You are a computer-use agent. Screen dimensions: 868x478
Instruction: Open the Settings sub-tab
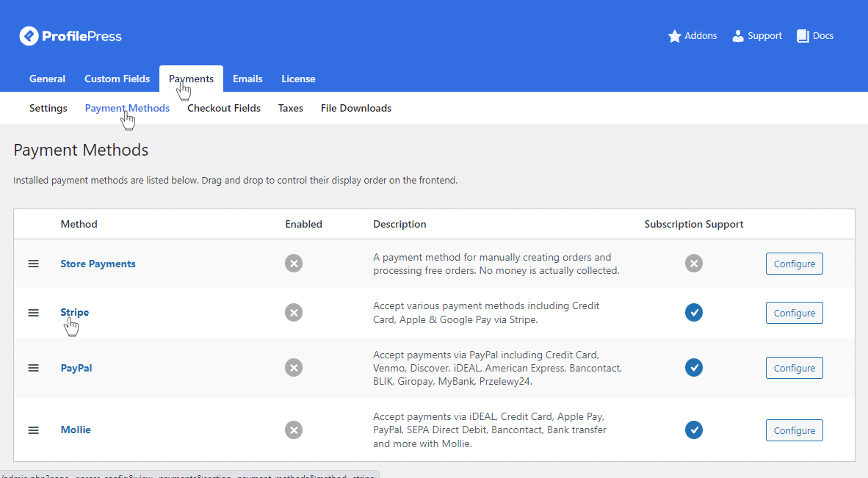click(48, 109)
